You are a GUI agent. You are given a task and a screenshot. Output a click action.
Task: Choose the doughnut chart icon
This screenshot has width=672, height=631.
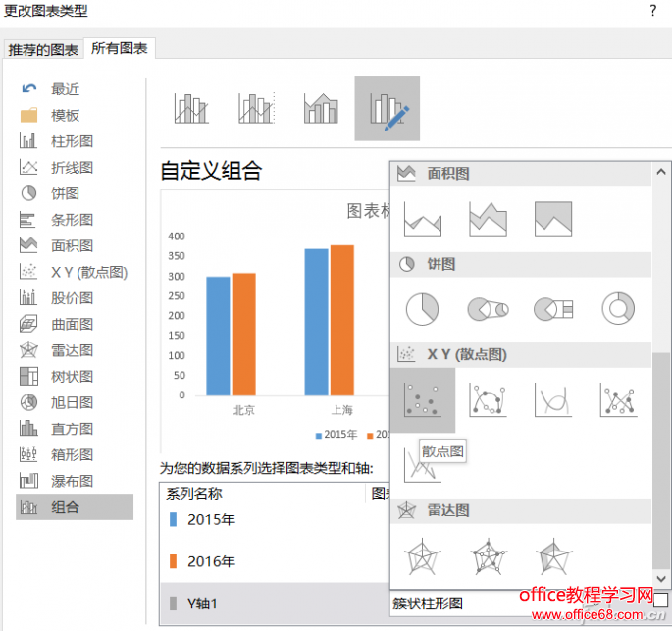click(618, 309)
